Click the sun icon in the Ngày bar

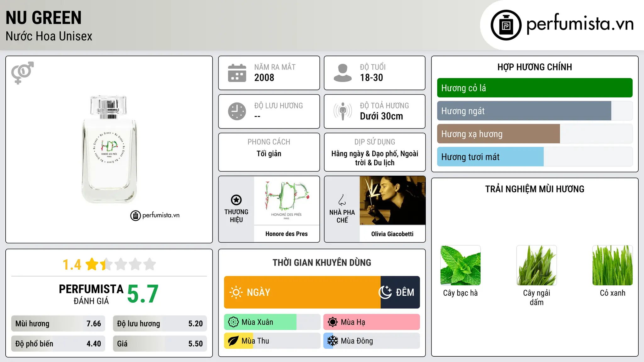tap(236, 292)
